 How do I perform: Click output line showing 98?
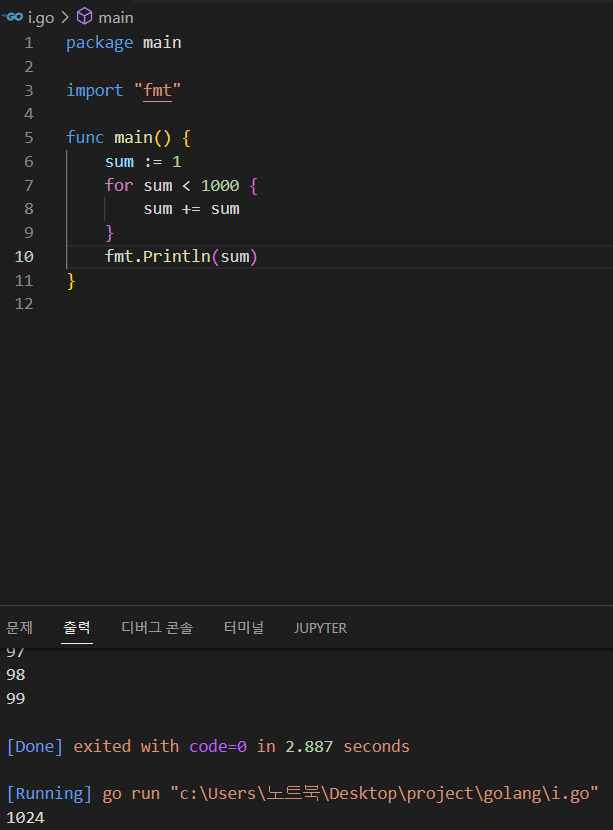pos(16,675)
